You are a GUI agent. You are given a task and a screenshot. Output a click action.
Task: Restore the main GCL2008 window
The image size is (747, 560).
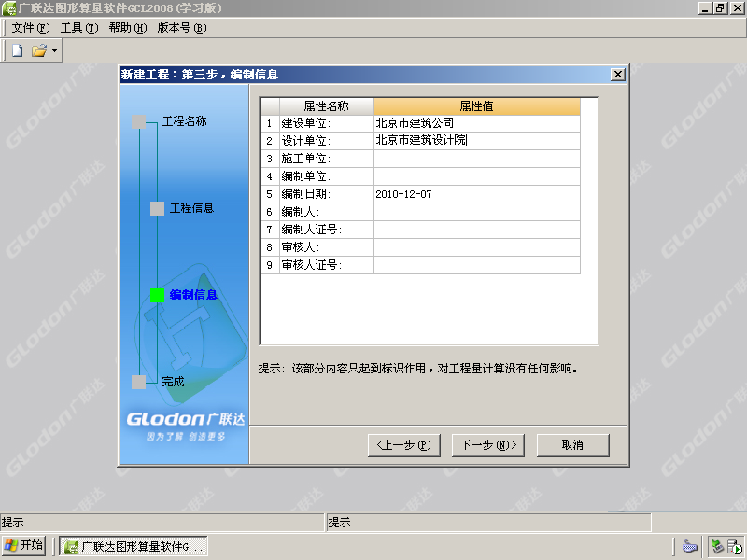720,8
